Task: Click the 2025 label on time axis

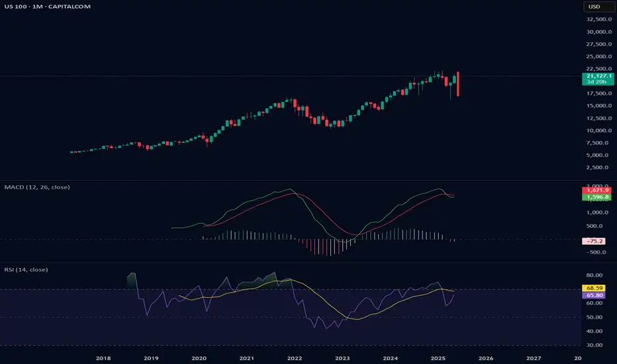Action: click(438, 358)
